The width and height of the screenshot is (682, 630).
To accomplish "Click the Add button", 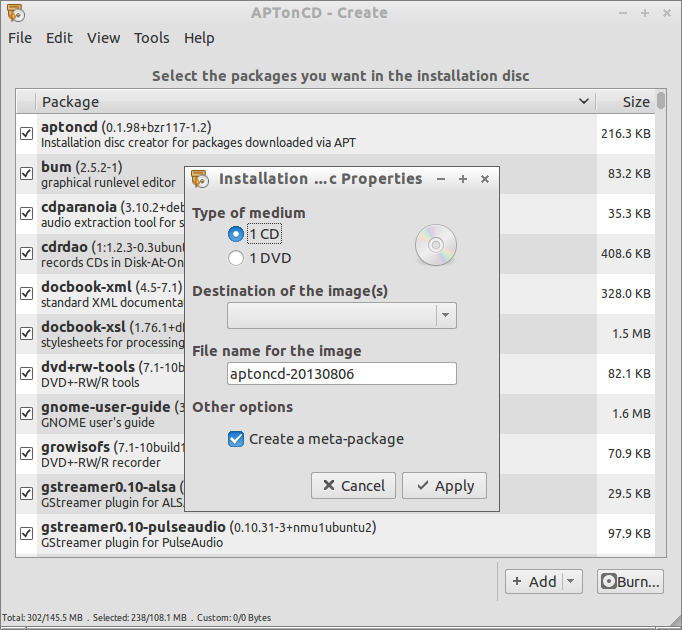I will [x=534, y=581].
